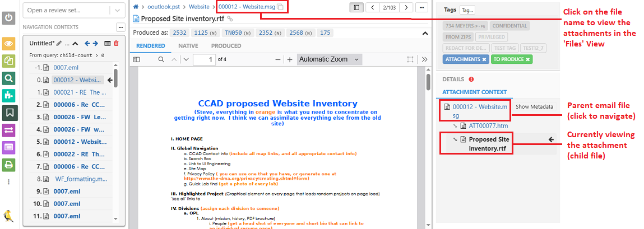The image size is (644, 229).
Task: Go to the next document of 2/103
Action: click(406, 7)
